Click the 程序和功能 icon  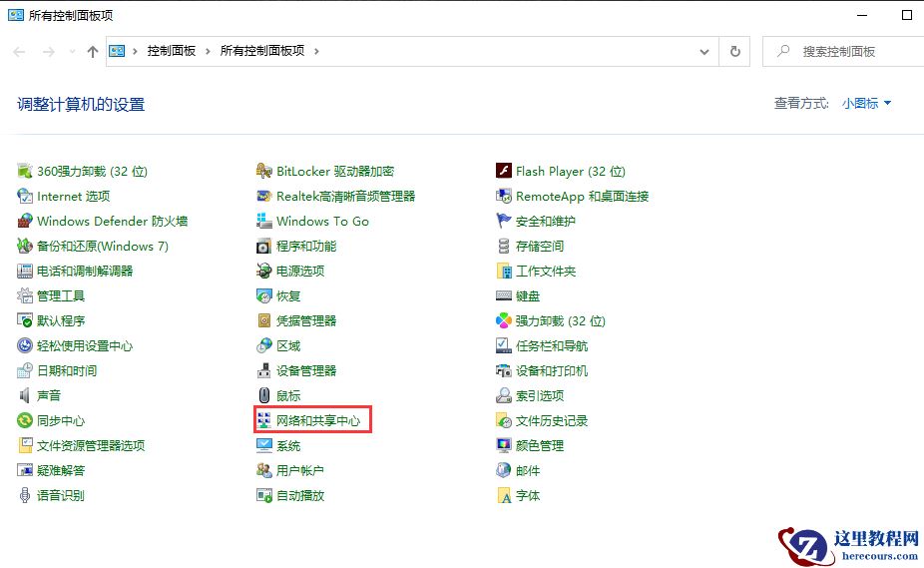[264, 246]
